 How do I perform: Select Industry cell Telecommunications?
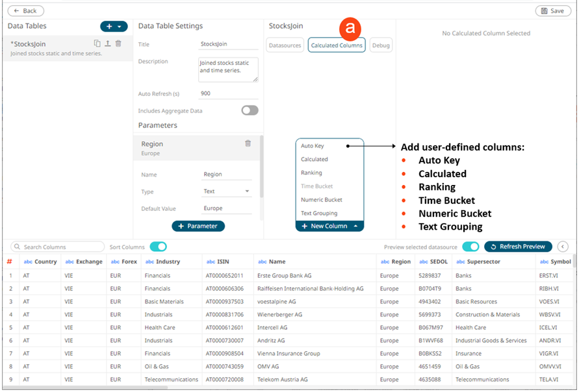point(172,379)
